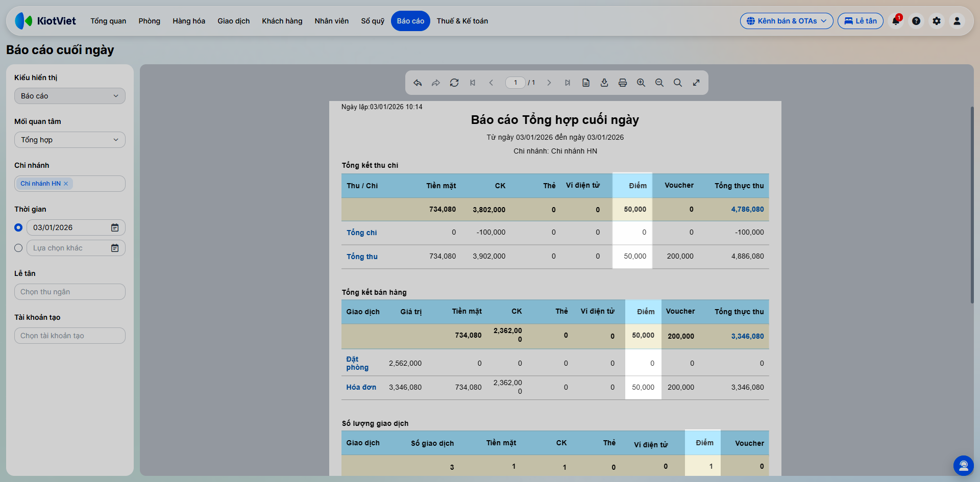Open the 'Kênh bán & OTAs' dropdown
980x482 pixels.
pyautogui.click(x=787, y=21)
